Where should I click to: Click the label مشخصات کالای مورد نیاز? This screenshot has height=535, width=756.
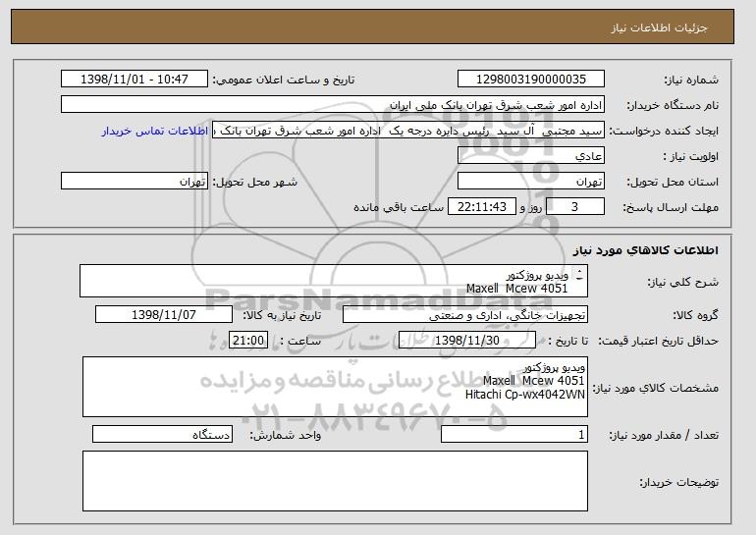coord(655,388)
